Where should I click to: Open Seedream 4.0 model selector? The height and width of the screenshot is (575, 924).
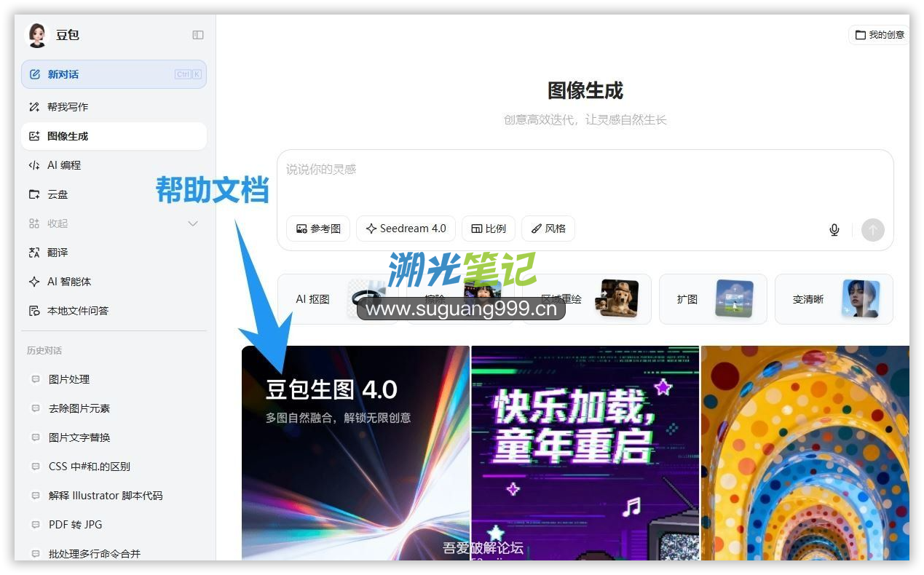click(406, 229)
